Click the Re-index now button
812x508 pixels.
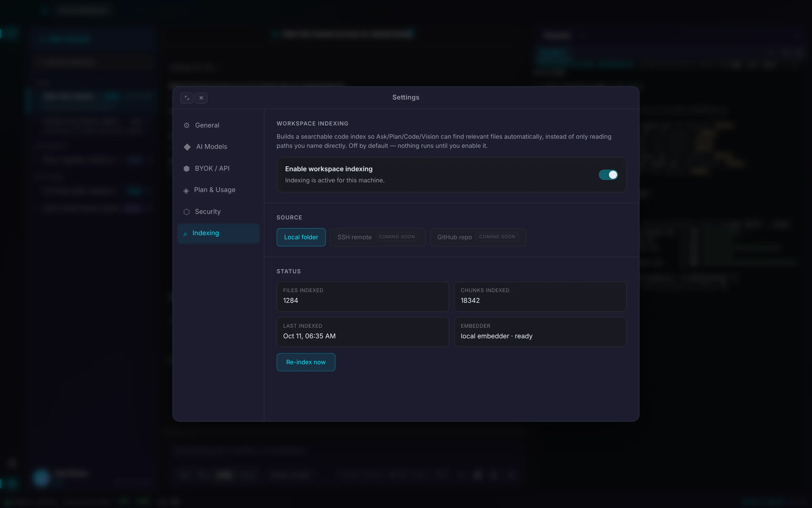[306, 362]
